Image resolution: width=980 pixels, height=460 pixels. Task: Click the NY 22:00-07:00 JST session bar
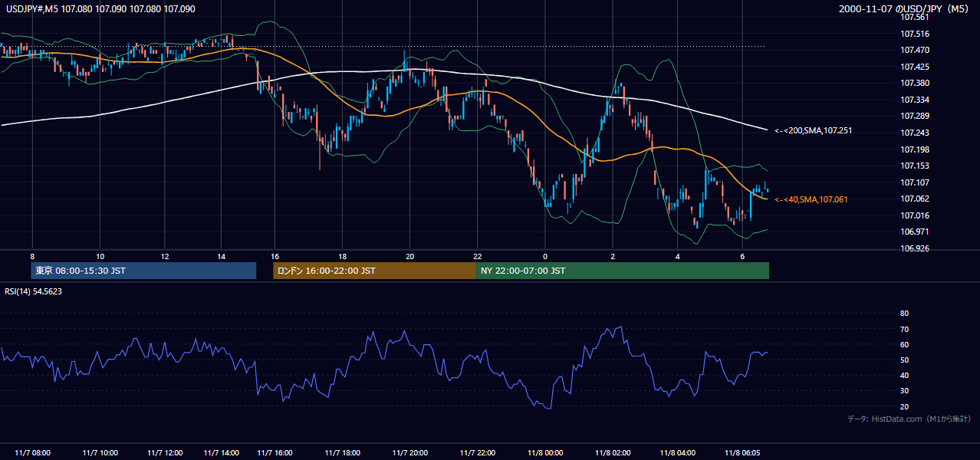coord(622,271)
